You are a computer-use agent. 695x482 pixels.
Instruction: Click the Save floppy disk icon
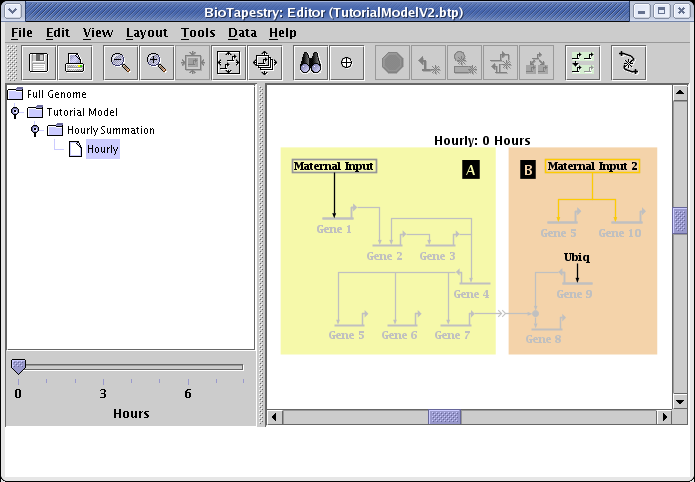(x=41, y=62)
